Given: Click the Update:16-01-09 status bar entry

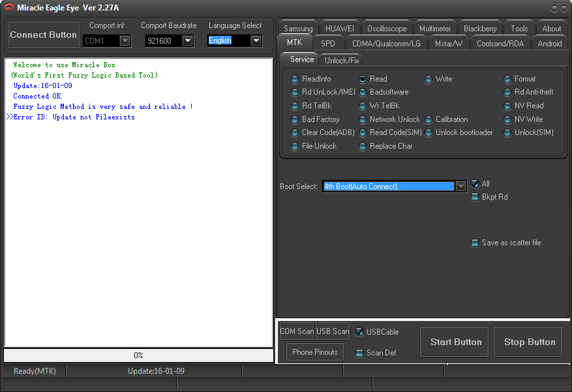Looking at the screenshot, I should point(156,371).
